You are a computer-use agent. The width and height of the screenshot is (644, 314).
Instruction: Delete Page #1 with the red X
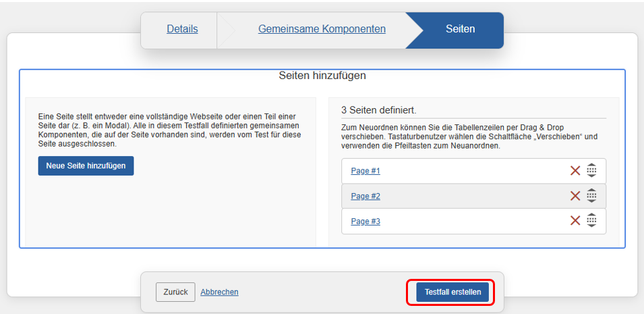575,171
